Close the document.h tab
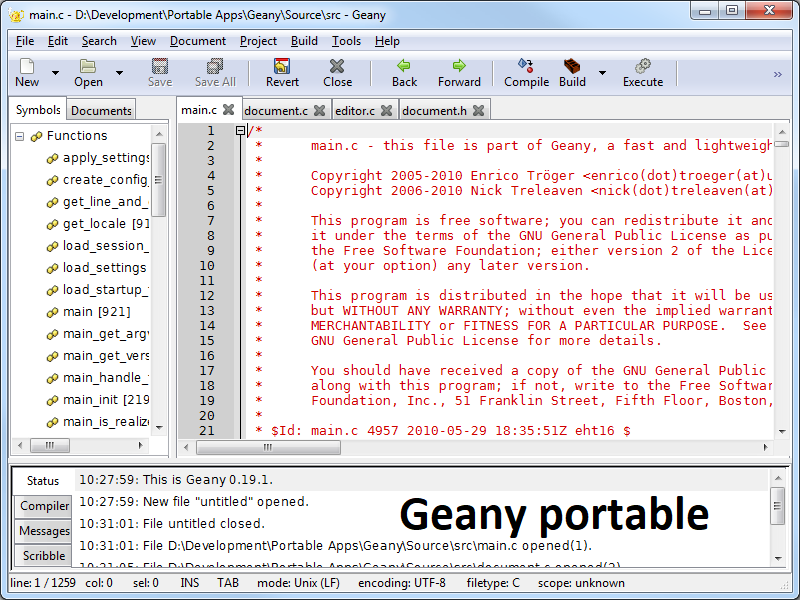 click(x=478, y=111)
